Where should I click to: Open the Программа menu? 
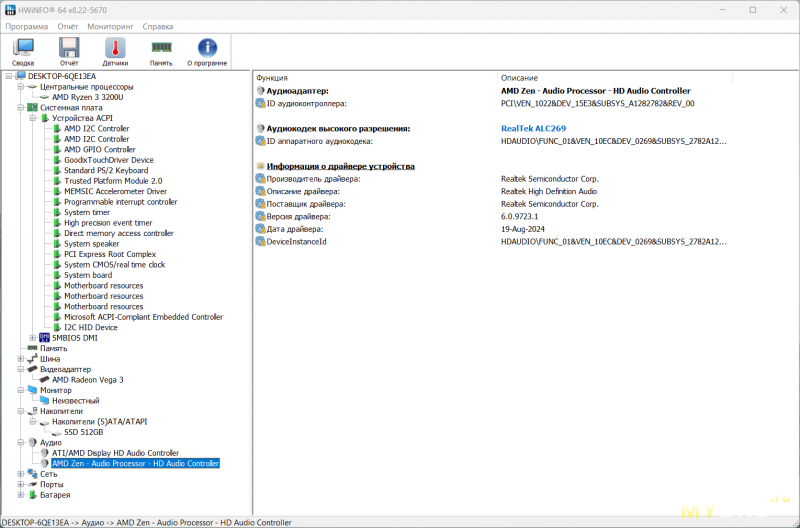27,27
